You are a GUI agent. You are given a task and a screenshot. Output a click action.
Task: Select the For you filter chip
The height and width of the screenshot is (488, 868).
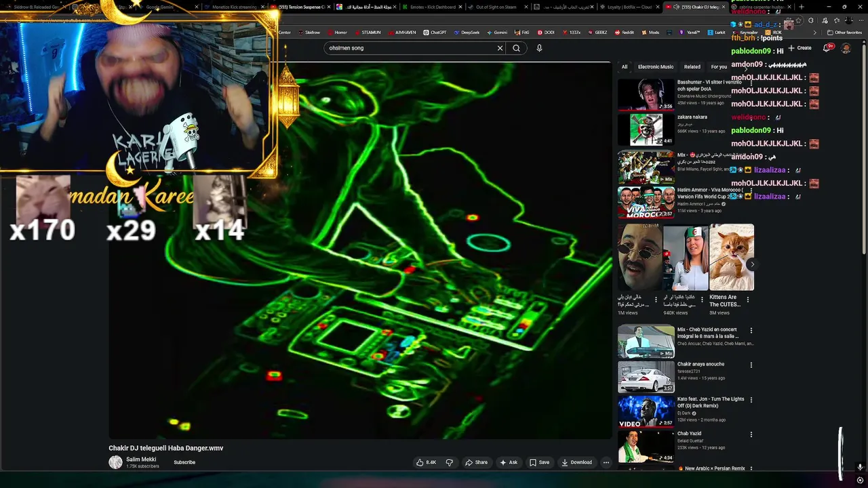point(719,67)
